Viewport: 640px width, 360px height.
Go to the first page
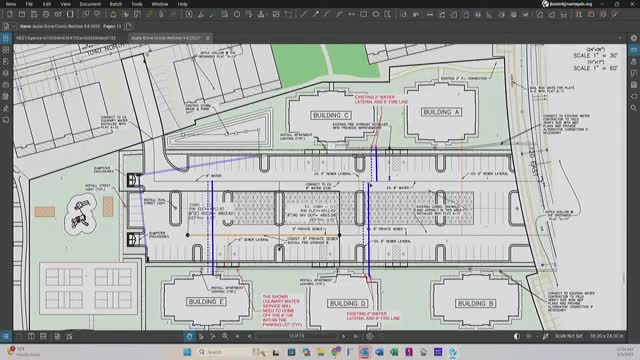[237, 336]
